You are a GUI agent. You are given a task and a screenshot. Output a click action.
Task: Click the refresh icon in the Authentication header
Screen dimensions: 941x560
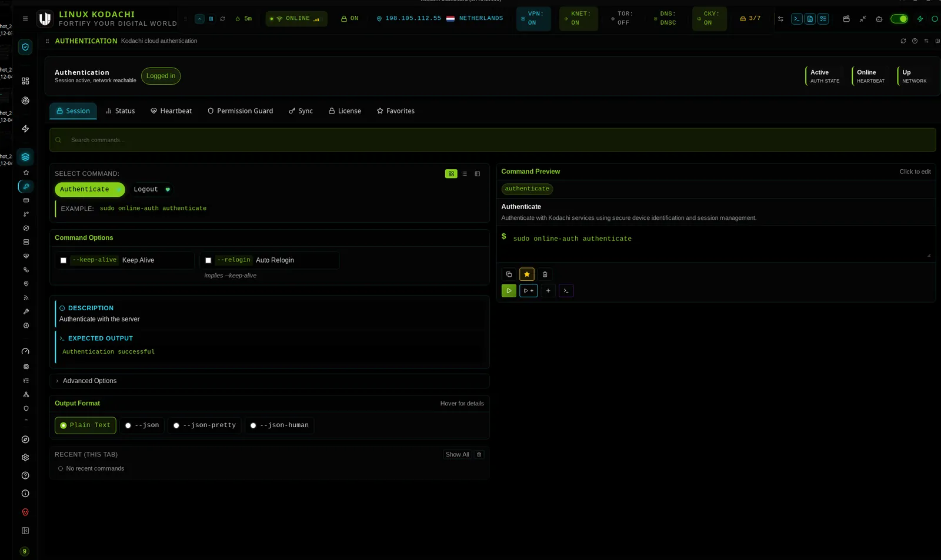(x=903, y=41)
